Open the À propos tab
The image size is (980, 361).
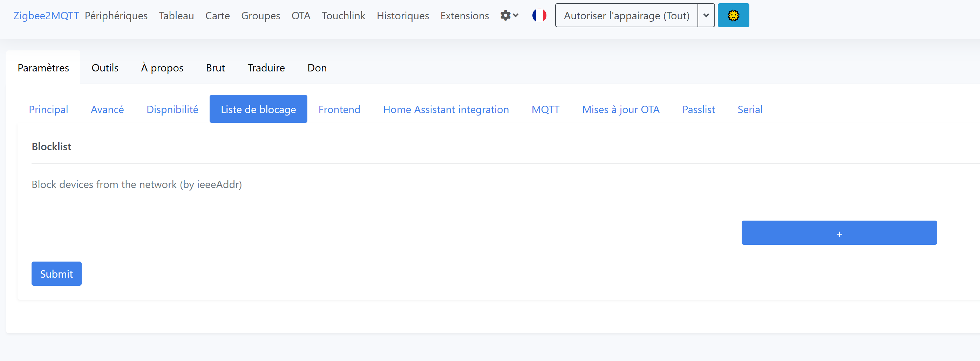(x=162, y=68)
